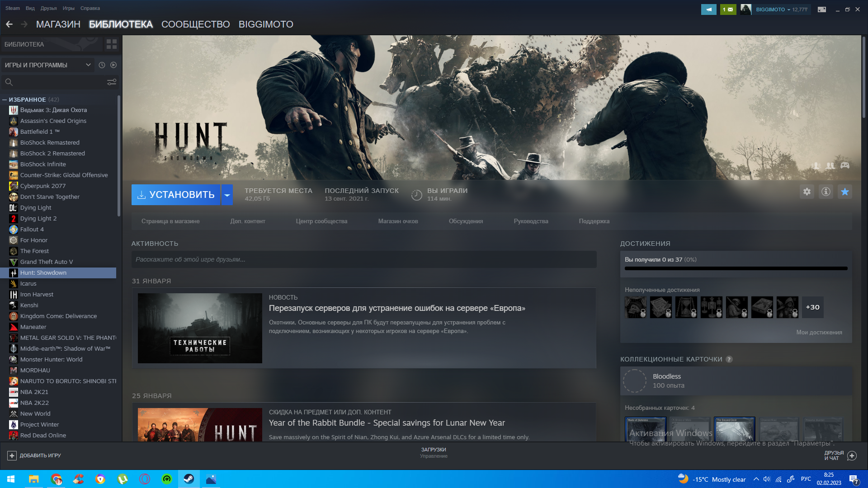Click ДОБАВИТЬ ИГРУ label
Viewport: 868px width, 488px height.
click(40, 455)
